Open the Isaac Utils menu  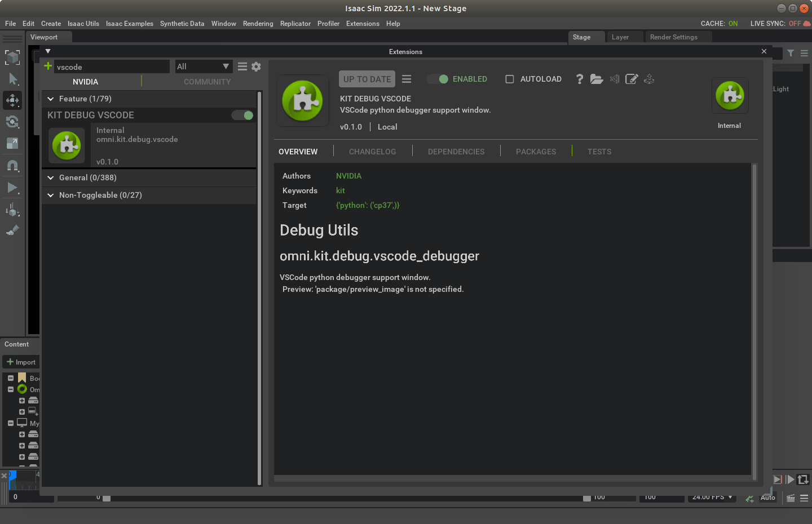click(x=83, y=24)
